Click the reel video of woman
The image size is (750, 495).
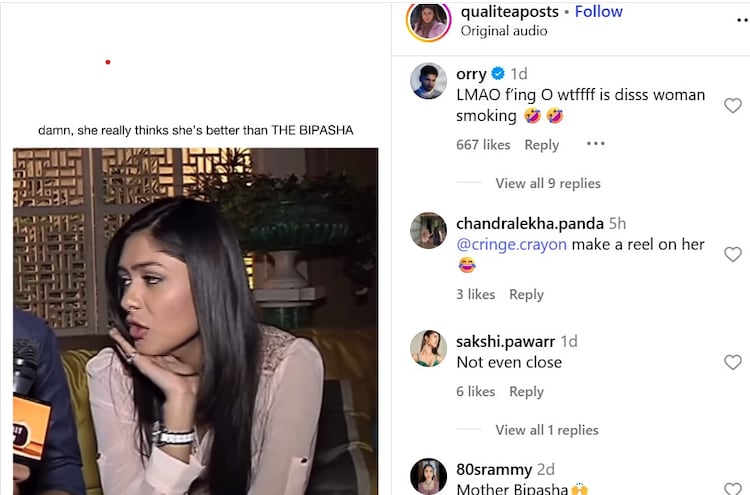(195, 321)
